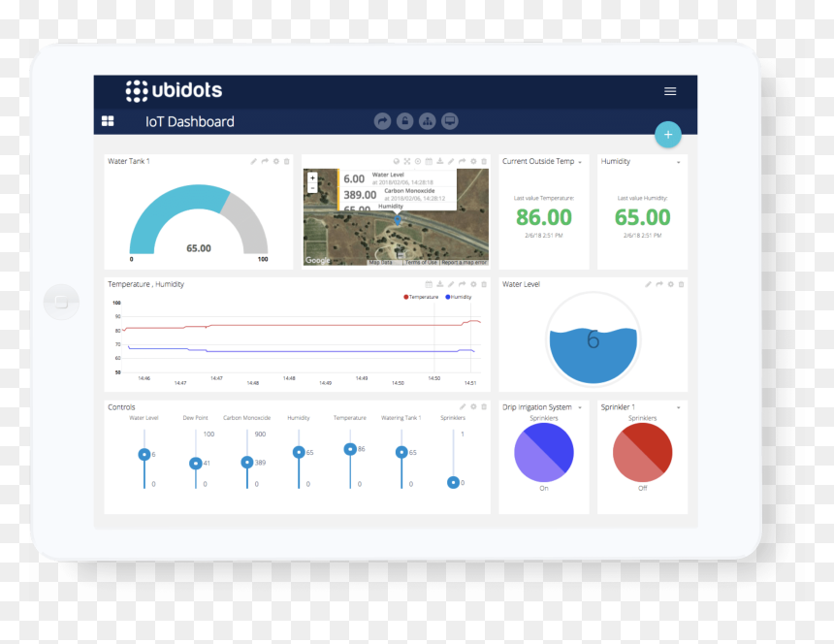The image size is (834, 644).
Task: Delete the Water Tank 1 widget
Action: click(x=287, y=161)
